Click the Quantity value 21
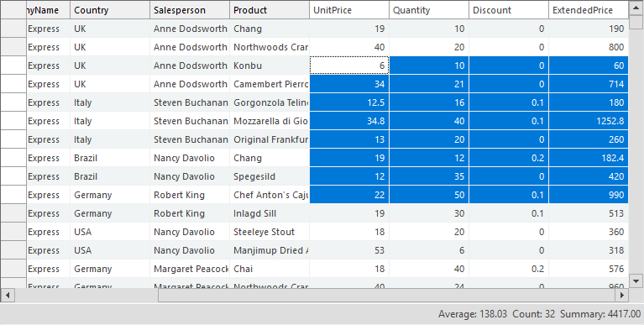The image size is (644, 325). (x=428, y=84)
